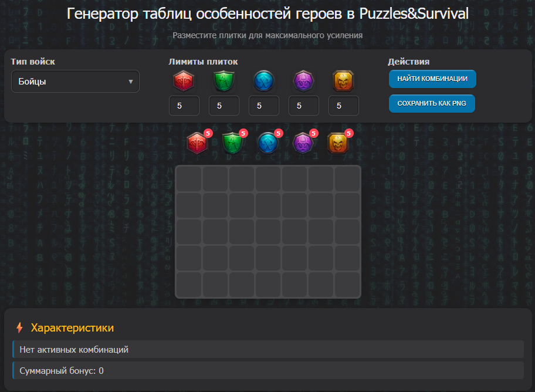This screenshot has height=392, width=535.
Task: Click the top-left cell of the tile grid
Action: (x=188, y=178)
